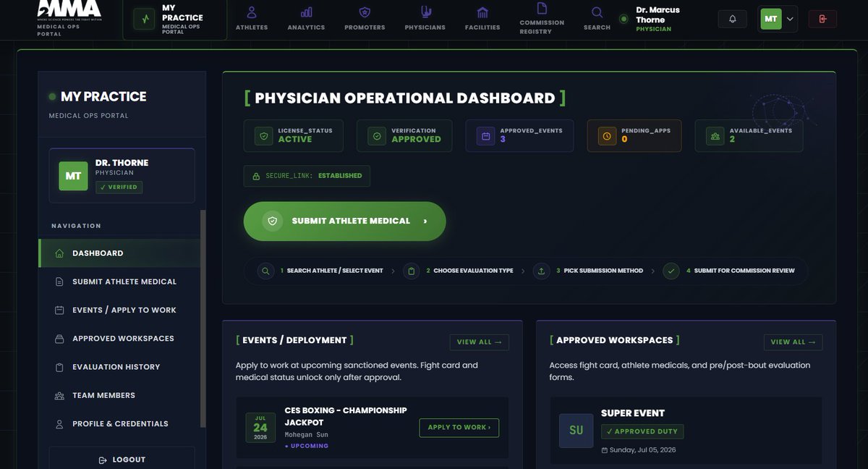Click step 4 Submit for Commission Review

pyautogui.click(x=729, y=271)
